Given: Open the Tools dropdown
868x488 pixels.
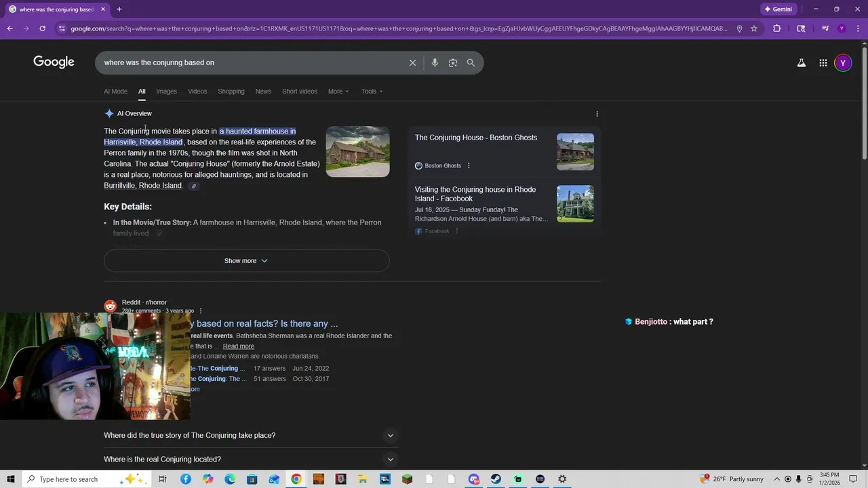Looking at the screenshot, I should click(x=372, y=91).
